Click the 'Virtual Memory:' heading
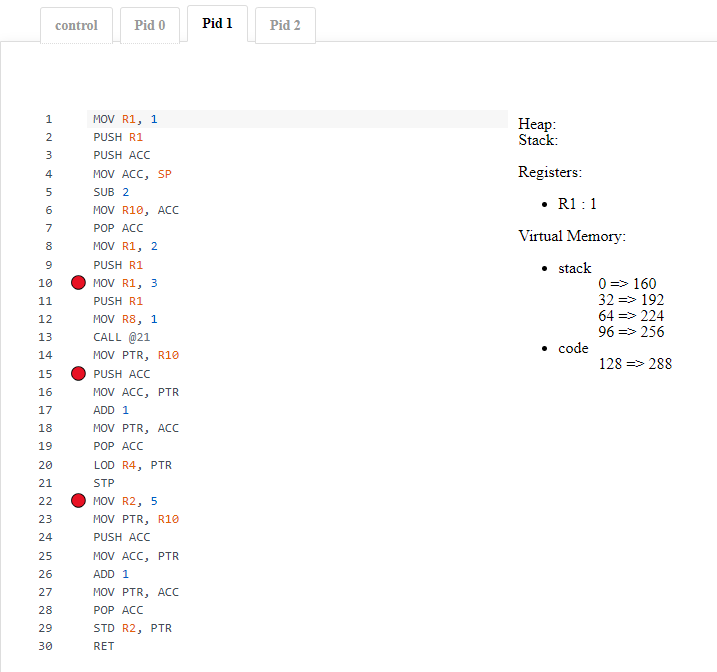 click(x=572, y=236)
